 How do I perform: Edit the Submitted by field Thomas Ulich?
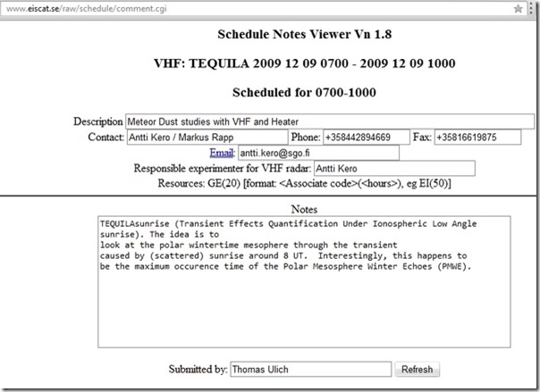point(310,370)
